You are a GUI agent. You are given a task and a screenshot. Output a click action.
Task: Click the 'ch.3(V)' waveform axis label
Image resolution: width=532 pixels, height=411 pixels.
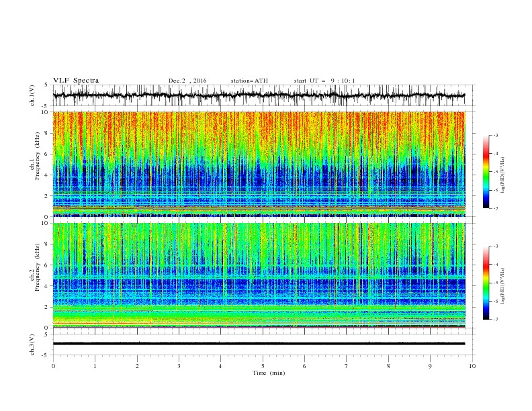click(32, 345)
